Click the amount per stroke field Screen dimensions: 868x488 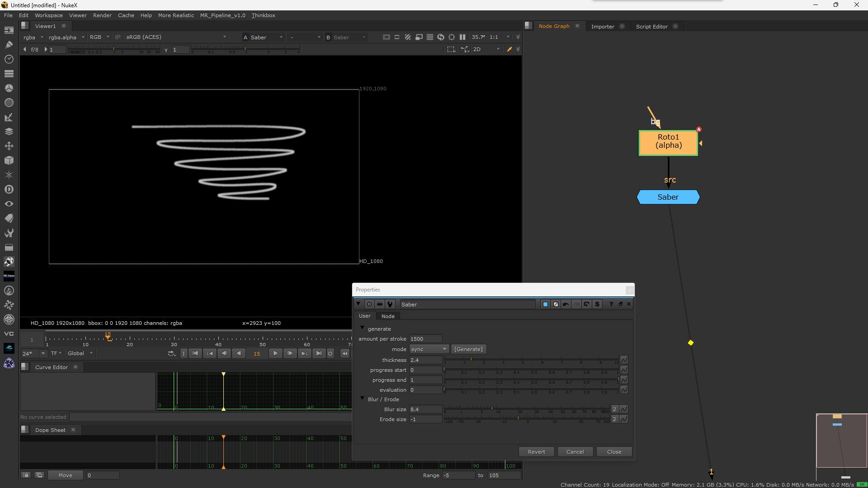point(425,339)
